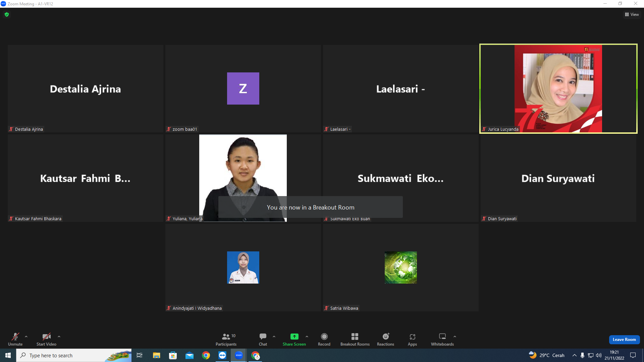Minimize the Zoom Meeting window
644x362 pixels.
click(605, 4)
